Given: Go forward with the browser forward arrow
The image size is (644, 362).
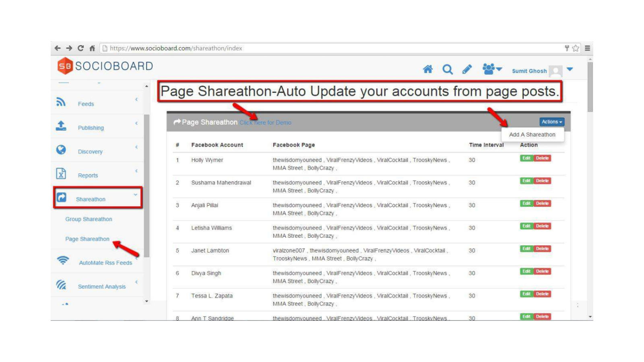Looking at the screenshot, I should tap(69, 48).
